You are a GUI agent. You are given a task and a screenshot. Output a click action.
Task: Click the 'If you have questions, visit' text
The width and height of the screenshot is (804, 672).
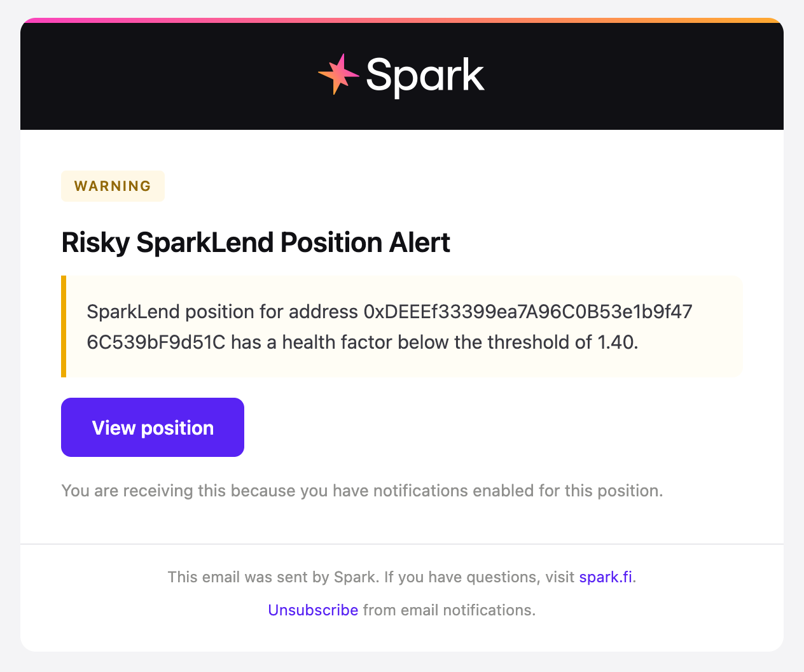480,577
